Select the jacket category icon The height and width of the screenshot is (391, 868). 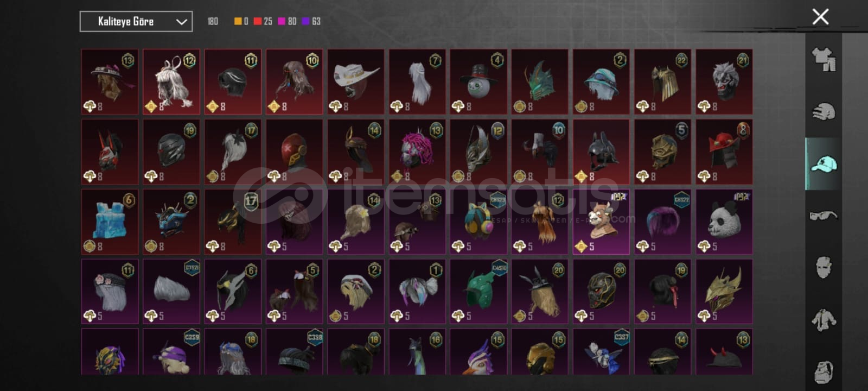click(824, 320)
